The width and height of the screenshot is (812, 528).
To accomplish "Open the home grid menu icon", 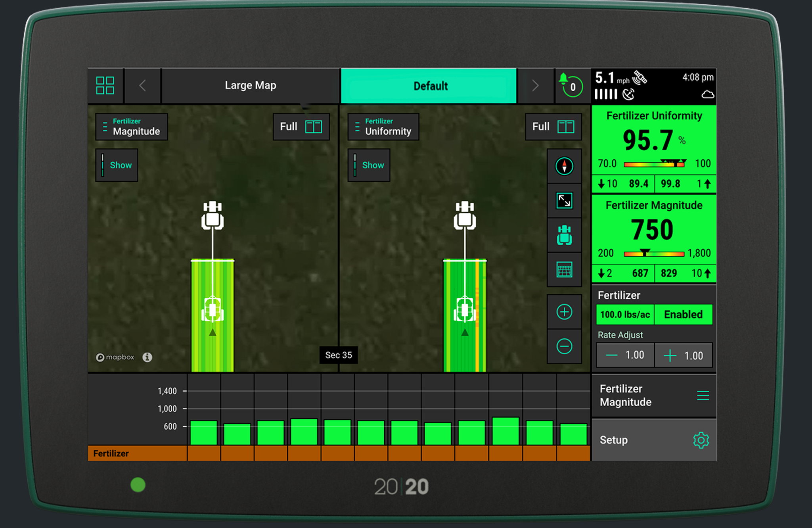I will pyautogui.click(x=105, y=86).
